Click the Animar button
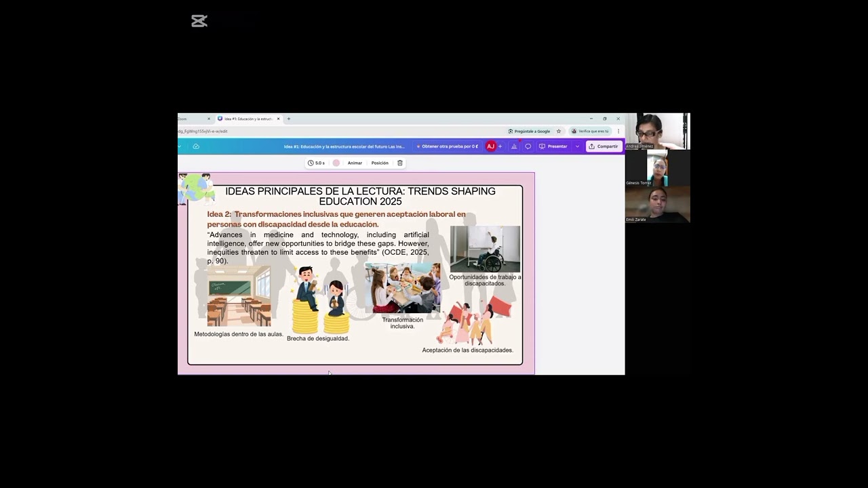This screenshot has width=868, height=488. pos(355,163)
